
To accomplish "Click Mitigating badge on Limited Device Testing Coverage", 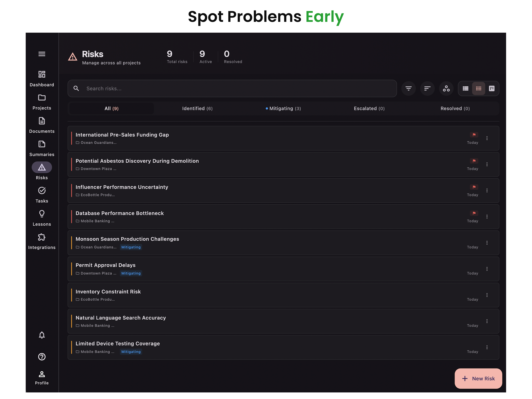I will [131, 352].
